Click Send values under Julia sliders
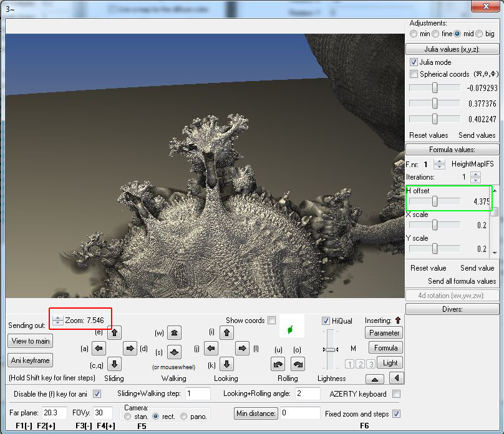The width and height of the screenshot is (504, 434). [x=477, y=135]
